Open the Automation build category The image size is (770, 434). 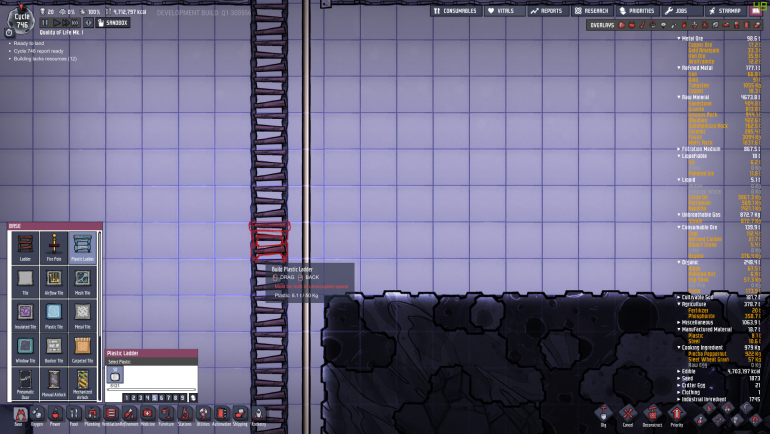point(221,415)
